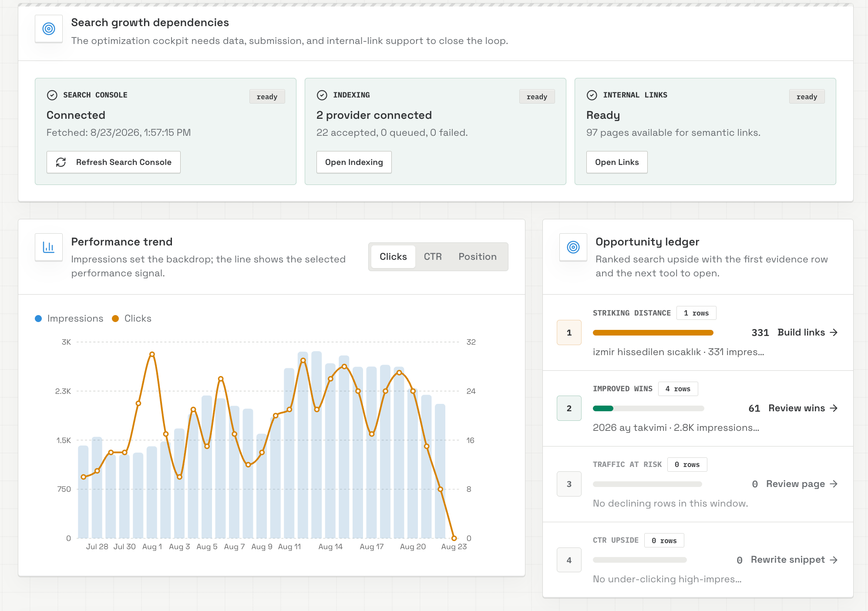868x611 pixels.
Task: Click the '2 provider connected' heading
Action: [374, 115]
